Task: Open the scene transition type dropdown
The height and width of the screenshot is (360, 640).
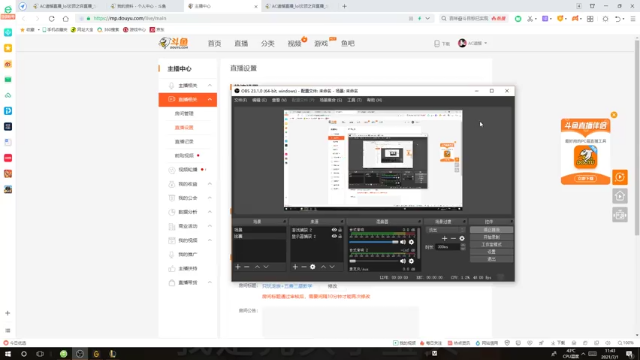Action: (x=445, y=230)
